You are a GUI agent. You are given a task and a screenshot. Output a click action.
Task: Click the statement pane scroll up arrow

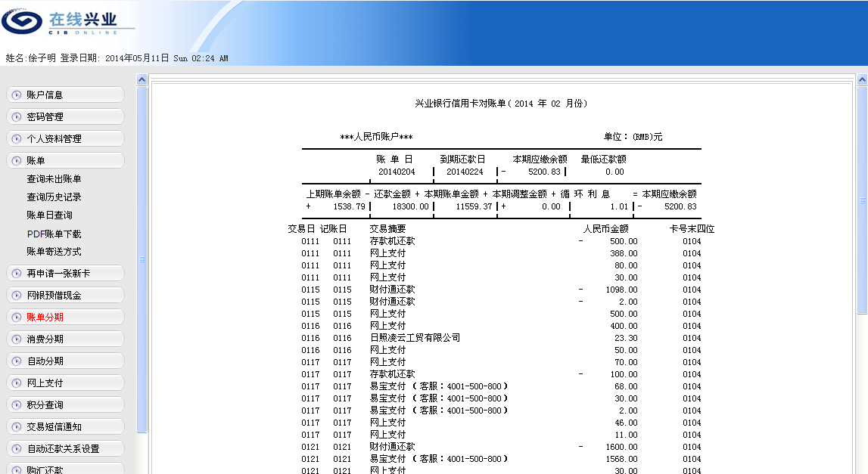[x=863, y=79]
